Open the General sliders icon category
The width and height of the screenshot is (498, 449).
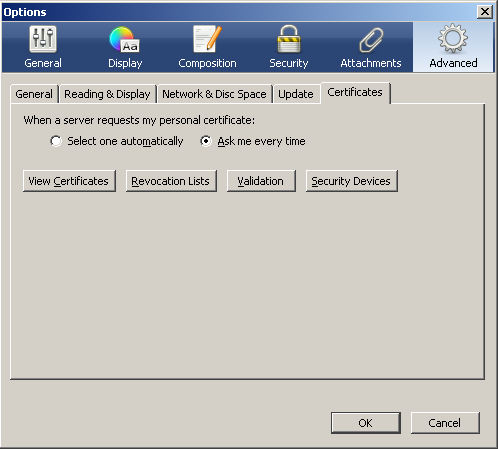(x=43, y=47)
